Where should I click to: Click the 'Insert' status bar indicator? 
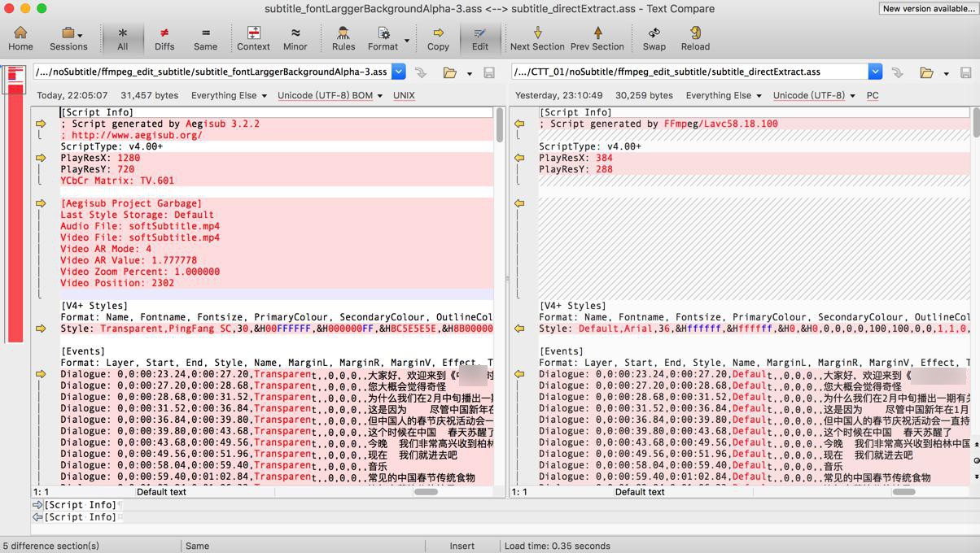pyautogui.click(x=462, y=546)
